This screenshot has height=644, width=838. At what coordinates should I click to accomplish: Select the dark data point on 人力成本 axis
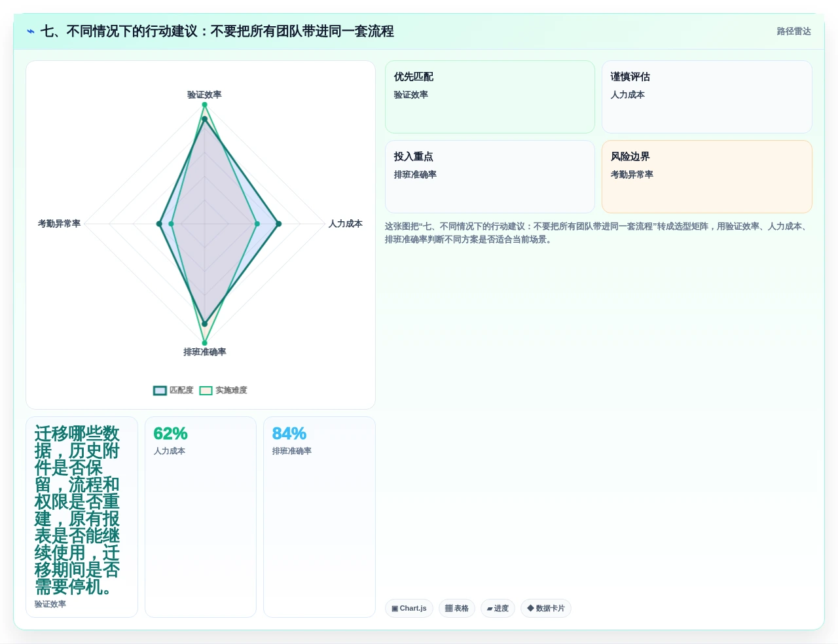click(278, 224)
